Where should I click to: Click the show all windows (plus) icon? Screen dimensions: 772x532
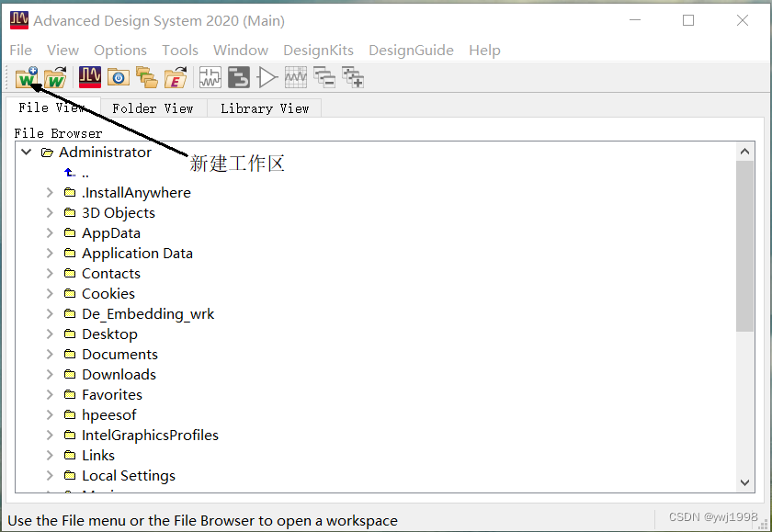(353, 77)
